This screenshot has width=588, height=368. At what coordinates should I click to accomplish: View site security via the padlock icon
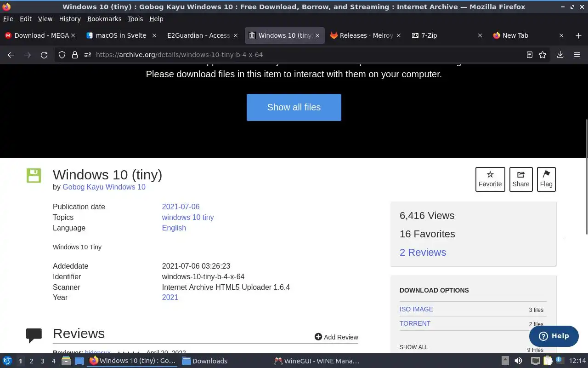click(75, 55)
